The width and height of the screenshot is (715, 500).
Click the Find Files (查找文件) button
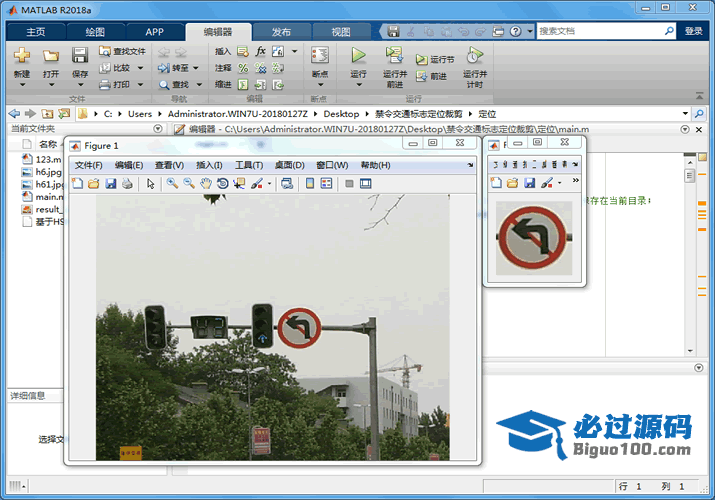tap(122, 51)
